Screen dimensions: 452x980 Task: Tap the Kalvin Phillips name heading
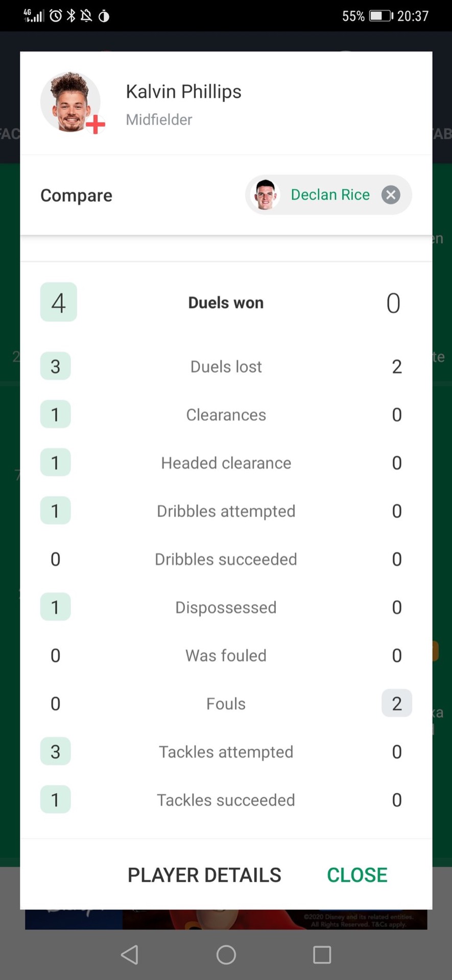tap(183, 92)
